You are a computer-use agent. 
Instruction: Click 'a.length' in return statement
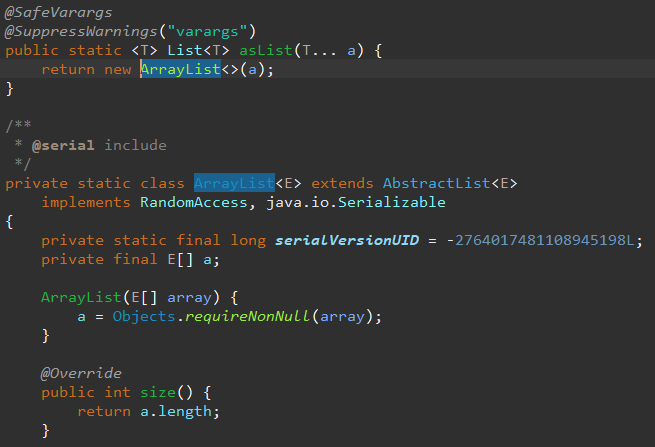click(176, 411)
